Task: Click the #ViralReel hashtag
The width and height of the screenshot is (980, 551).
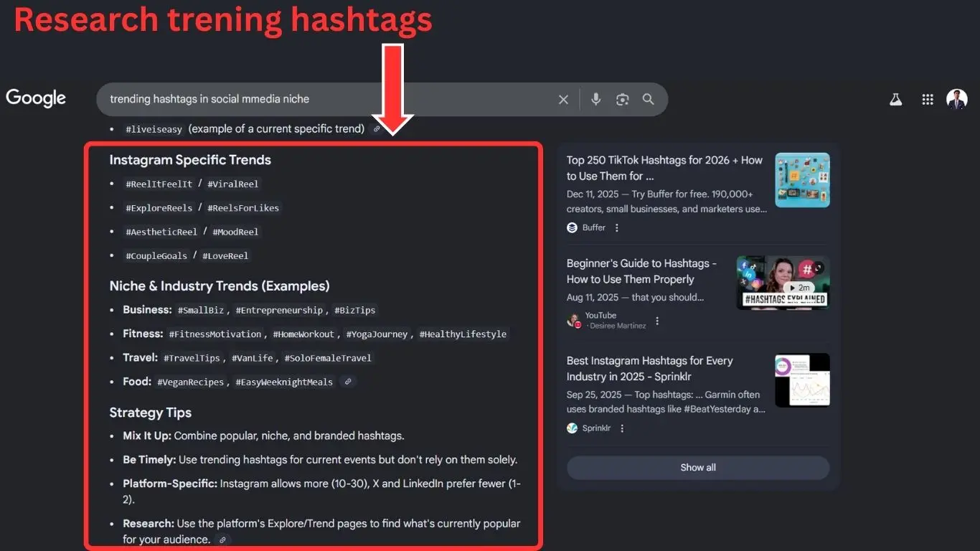Action: click(233, 184)
